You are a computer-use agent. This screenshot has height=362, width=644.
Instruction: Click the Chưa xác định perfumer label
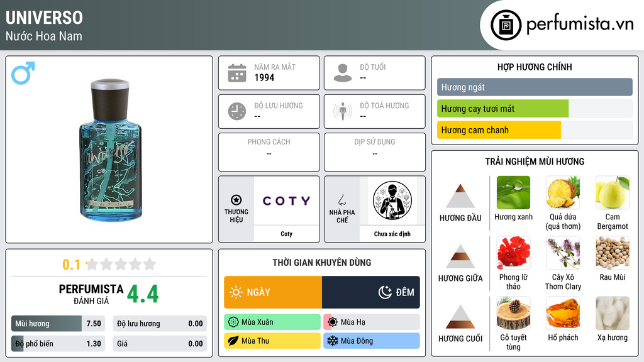click(392, 234)
